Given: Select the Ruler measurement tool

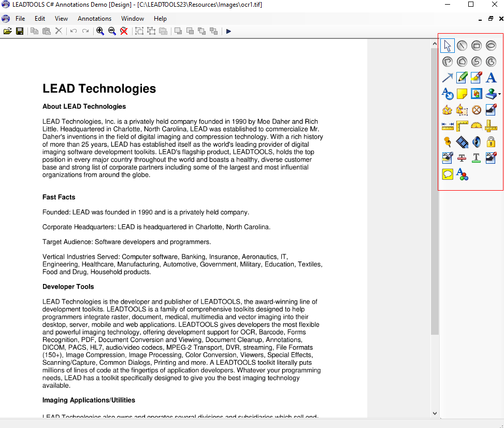Looking at the screenshot, I should click(448, 126).
